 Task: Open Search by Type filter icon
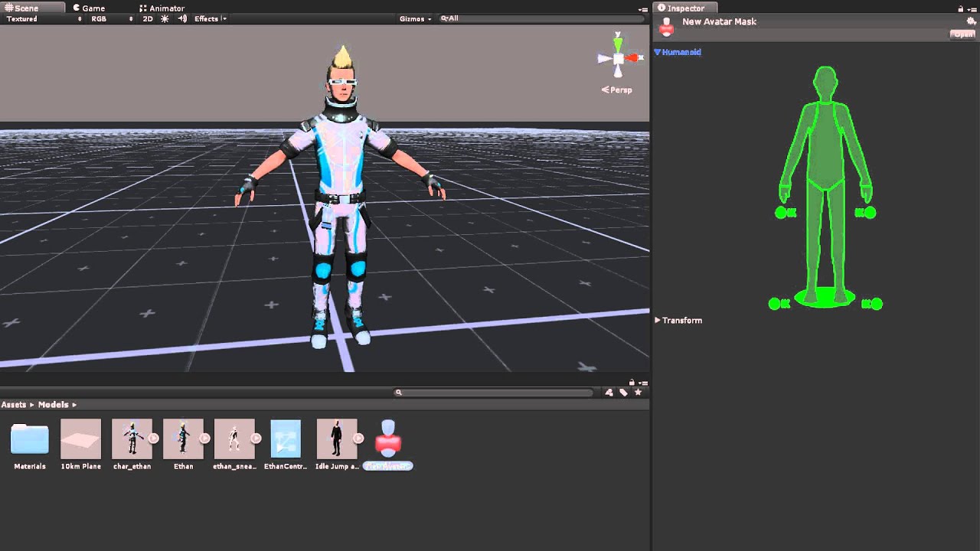tap(609, 393)
